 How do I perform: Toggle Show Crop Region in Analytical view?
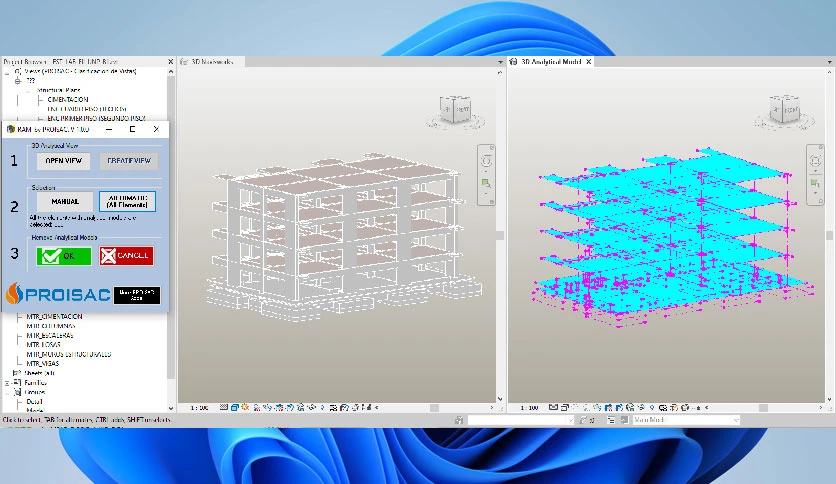[x=619, y=407]
